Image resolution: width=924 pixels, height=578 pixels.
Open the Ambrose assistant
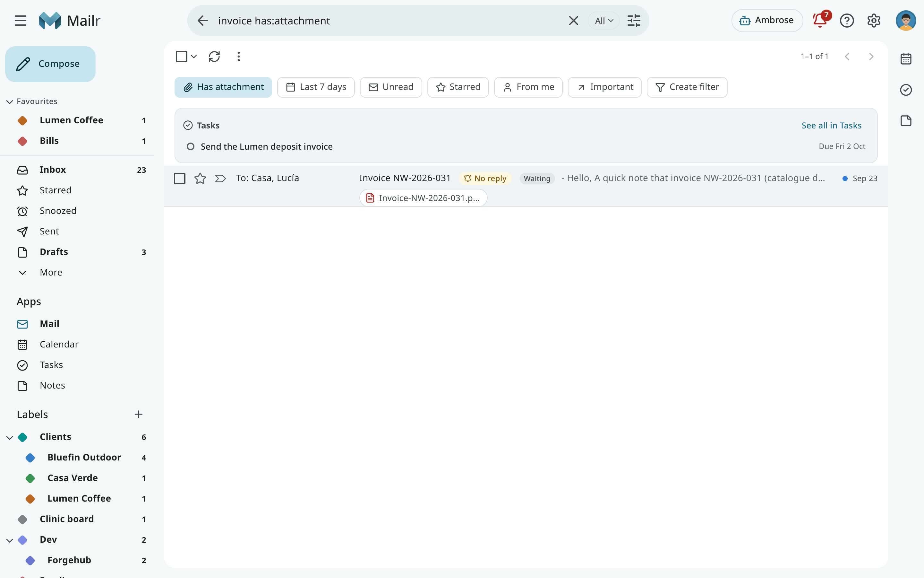[767, 20]
